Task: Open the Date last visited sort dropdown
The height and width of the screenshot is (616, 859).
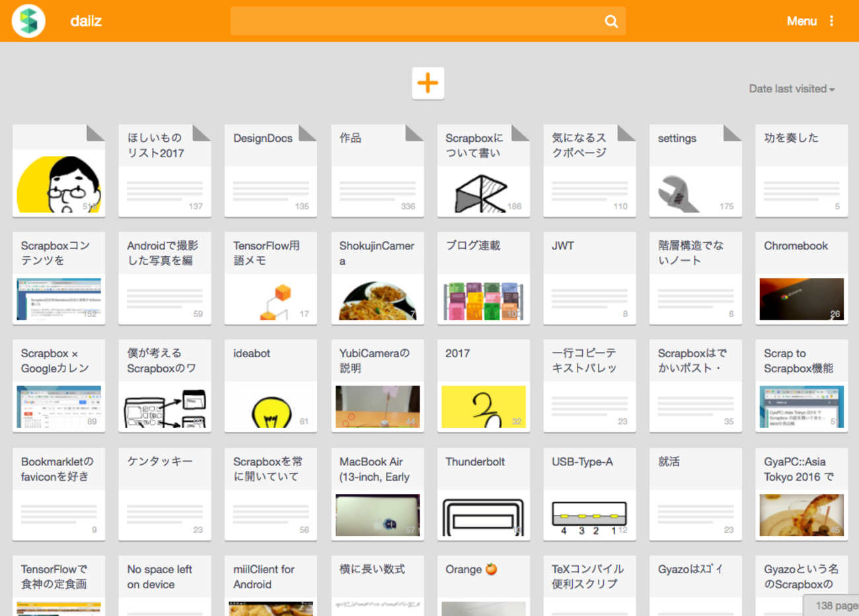Action: coord(788,88)
